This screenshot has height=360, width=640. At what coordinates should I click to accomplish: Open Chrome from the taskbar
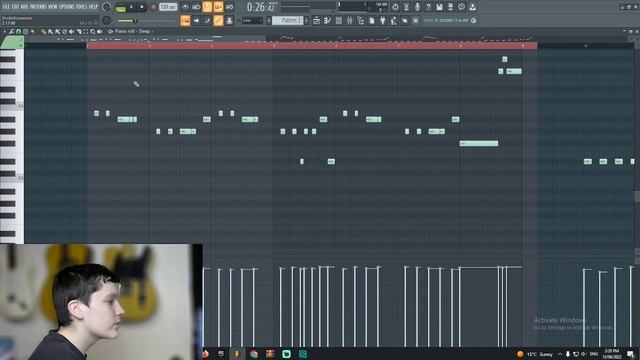click(x=253, y=354)
